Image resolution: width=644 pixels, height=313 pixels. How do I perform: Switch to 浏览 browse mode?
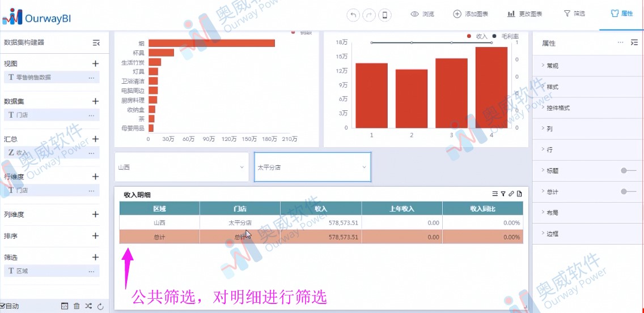(x=423, y=14)
